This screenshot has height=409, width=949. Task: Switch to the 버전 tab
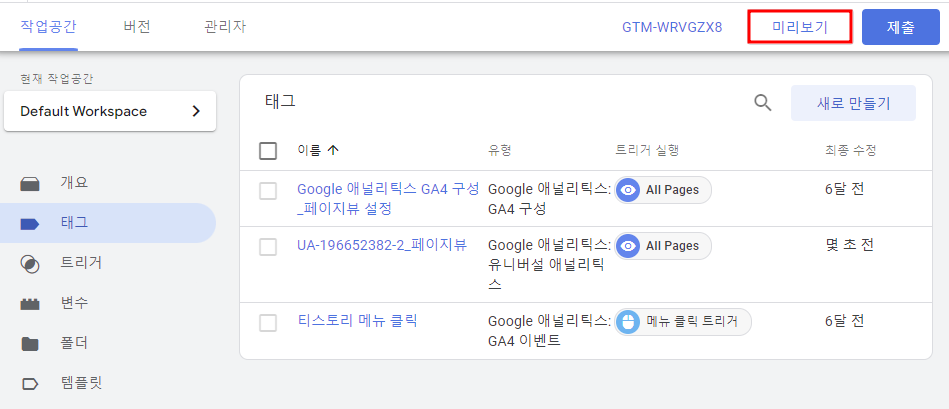click(x=137, y=27)
